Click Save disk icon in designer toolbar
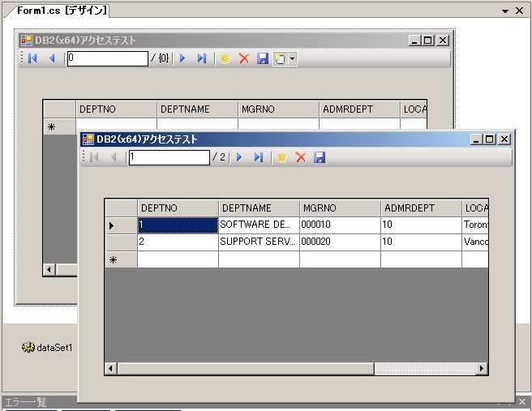The width and height of the screenshot is (532, 411). 263,58
